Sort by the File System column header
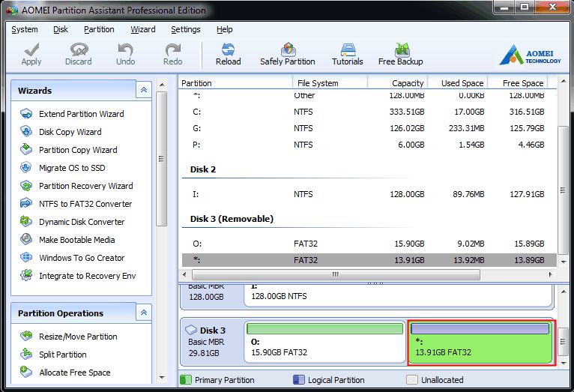This screenshot has width=574, height=392. (x=330, y=83)
